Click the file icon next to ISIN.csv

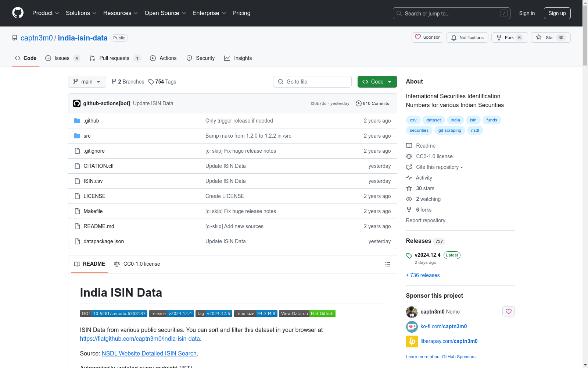click(x=77, y=181)
